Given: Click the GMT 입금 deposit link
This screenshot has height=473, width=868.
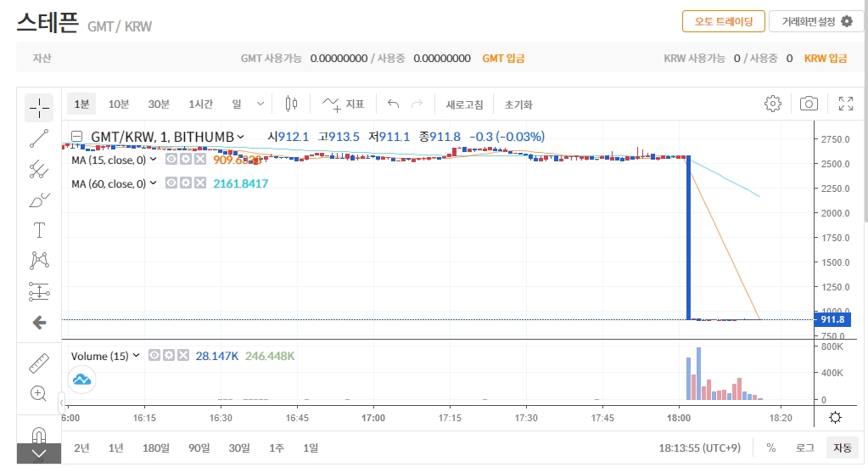Looking at the screenshot, I should coord(503,58).
